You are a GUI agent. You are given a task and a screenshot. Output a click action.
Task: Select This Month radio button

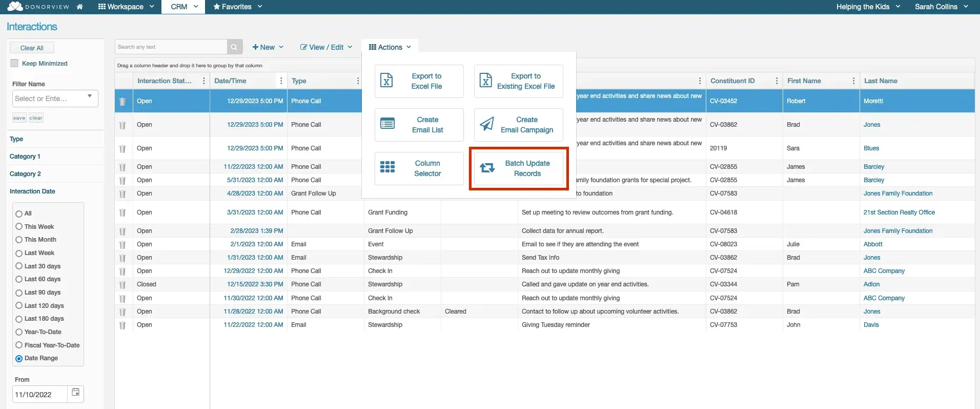click(x=19, y=240)
